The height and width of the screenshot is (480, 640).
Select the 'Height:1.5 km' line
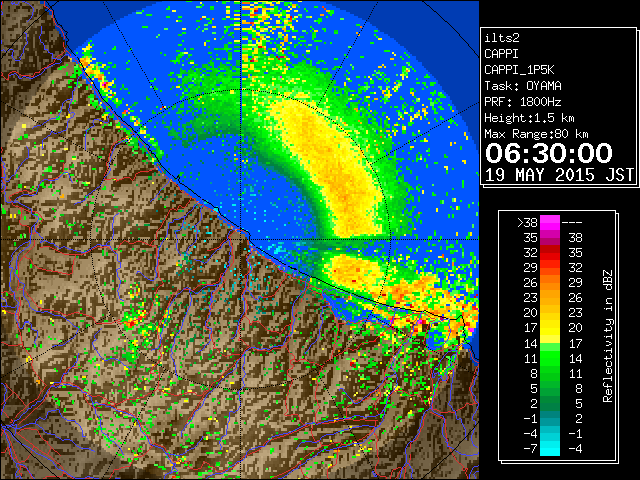click(529, 118)
